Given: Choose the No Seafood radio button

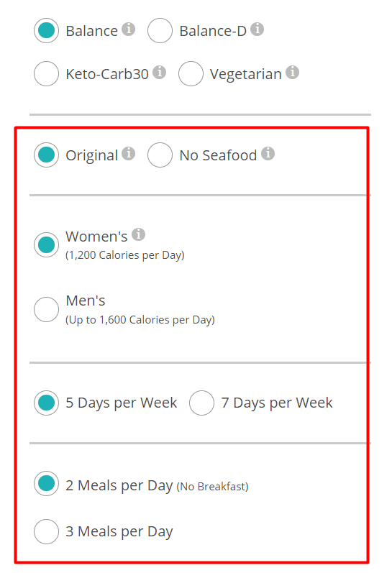Looking at the screenshot, I should pyautogui.click(x=160, y=155).
